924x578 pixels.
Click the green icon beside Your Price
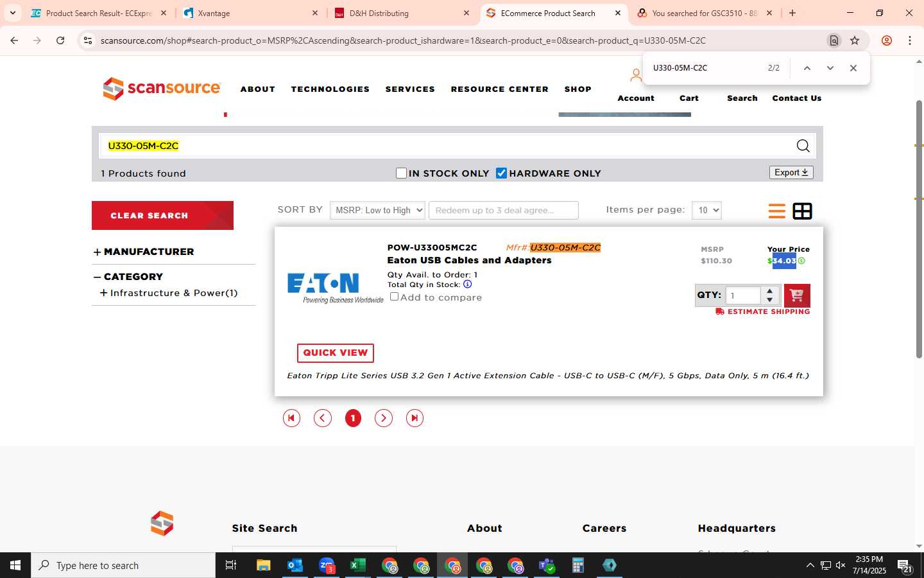click(x=801, y=261)
